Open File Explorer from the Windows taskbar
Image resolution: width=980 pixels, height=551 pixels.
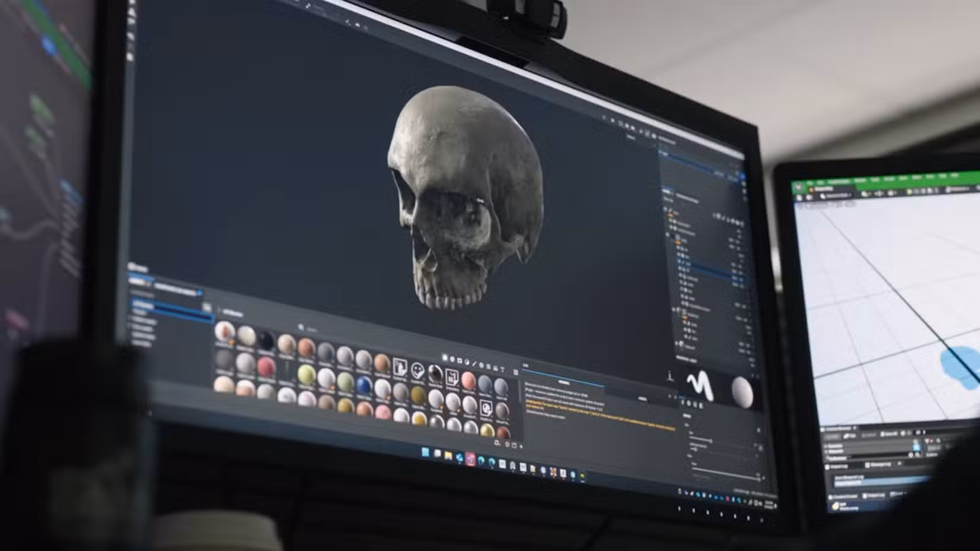448,455
